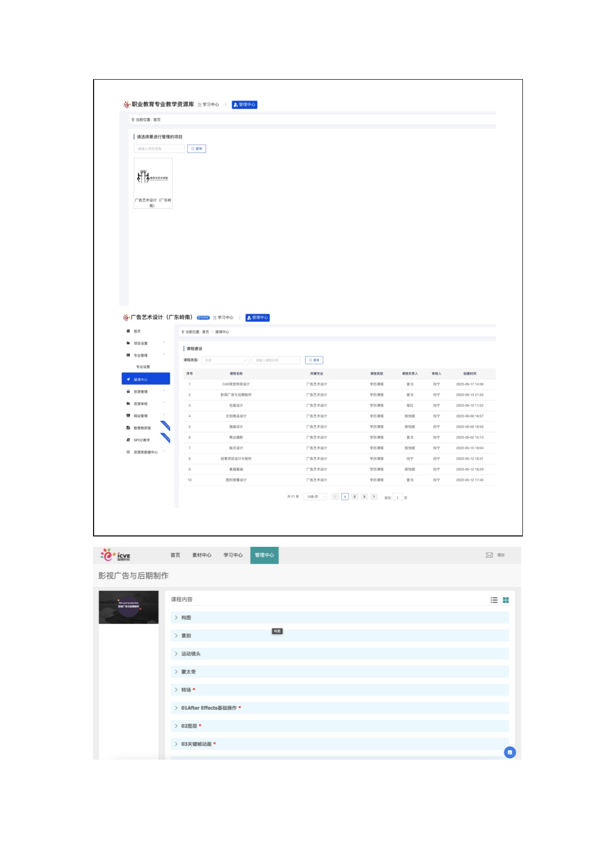The height and width of the screenshot is (868, 614).
Task: Click the 项目设置 folder icon
Action: [x=128, y=343]
